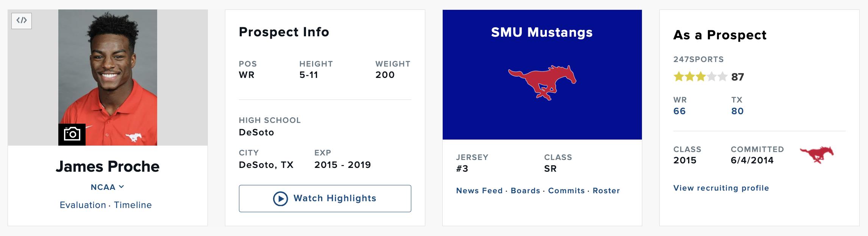The width and height of the screenshot is (868, 236).
Task: Click the large SMU Mustangs horse logo
Action: tap(542, 82)
